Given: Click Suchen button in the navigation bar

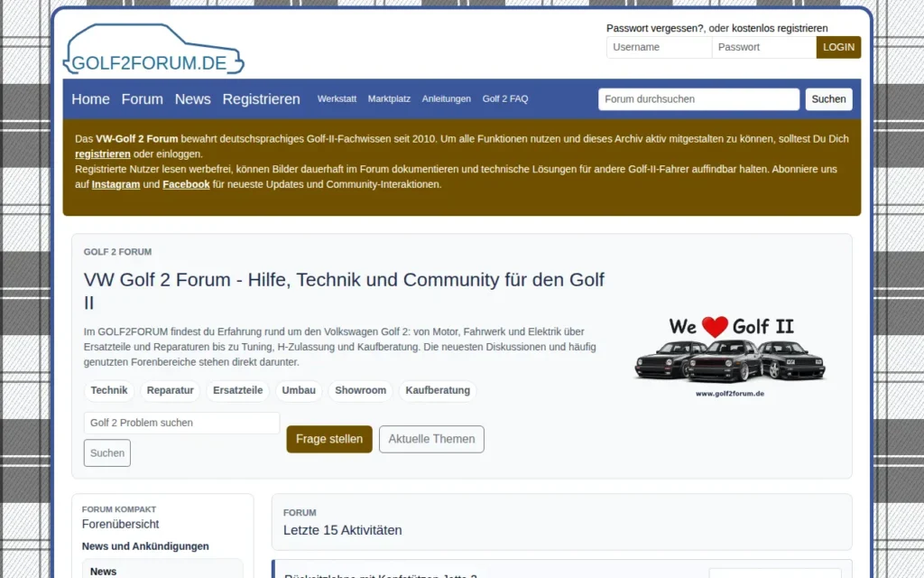Looking at the screenshot, I should (828, 99).
